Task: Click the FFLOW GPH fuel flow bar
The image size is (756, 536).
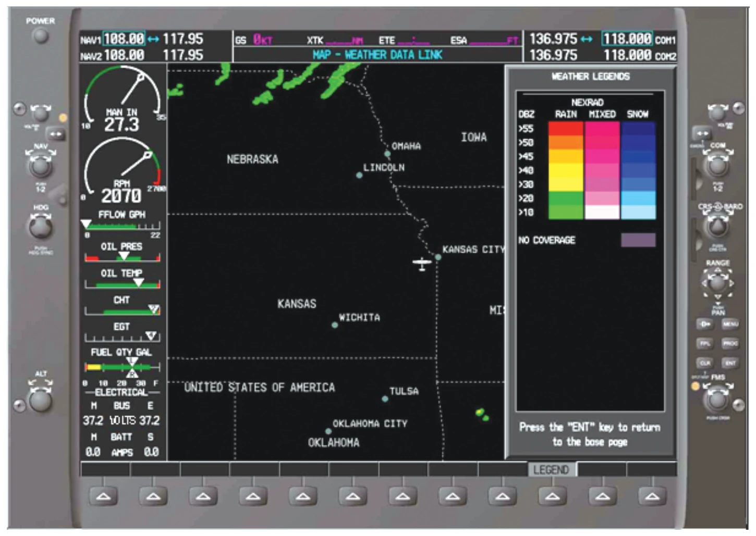Action: pyautogui.click(x=123, y=226)
